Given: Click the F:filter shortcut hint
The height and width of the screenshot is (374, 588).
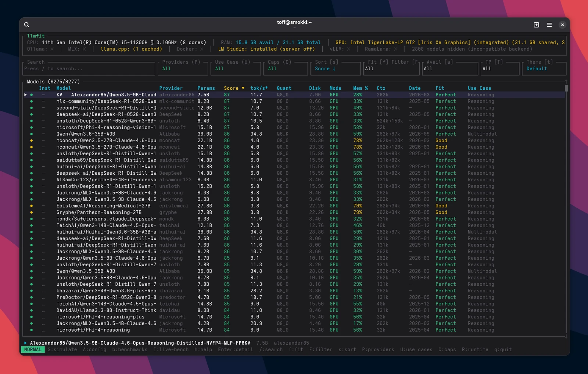Looking at the screenshot, I should (x=321, y=350).
